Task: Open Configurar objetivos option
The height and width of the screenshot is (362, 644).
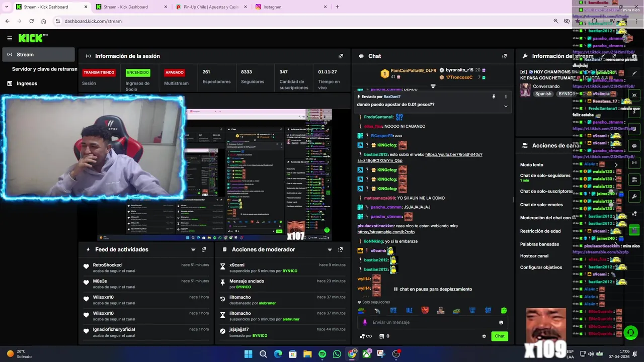Action: (x=541, y=267)
